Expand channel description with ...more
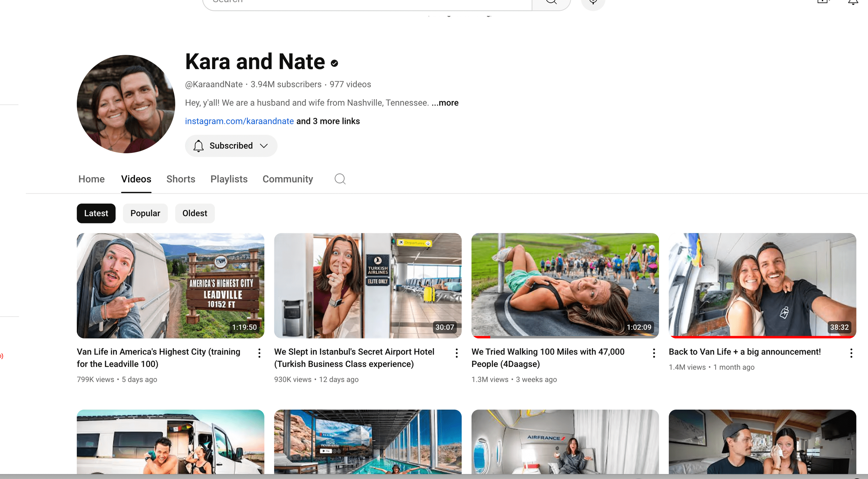This screenshot has width=868, height=479. pyautogui.click(x=445, y=103)
